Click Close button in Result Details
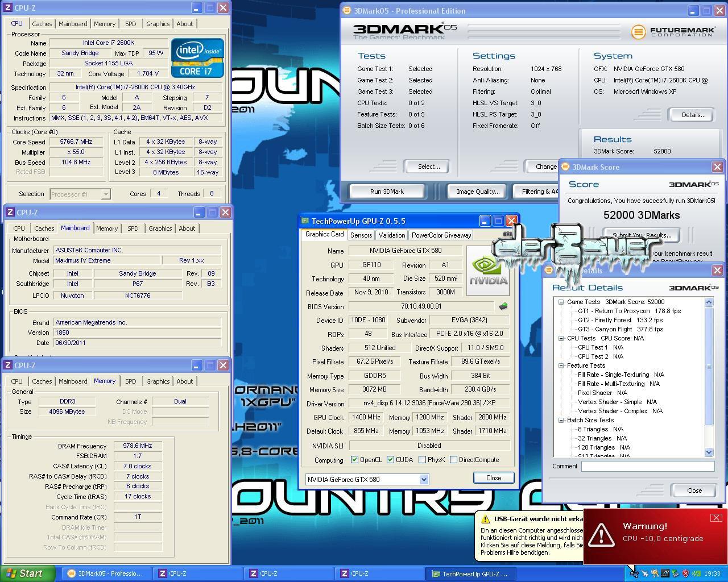Viewport: 728px width, 582px height. [694, 490]
